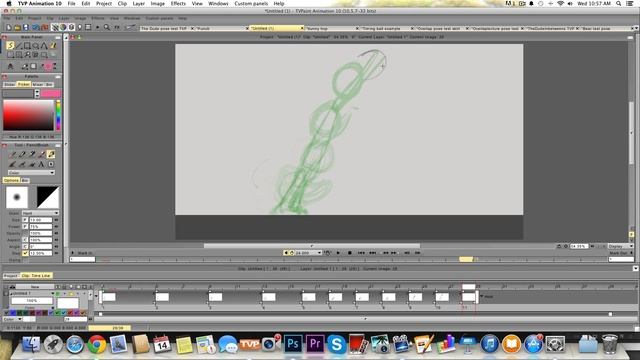Open the Color dropdown in timeline panel

click(13, 319)
